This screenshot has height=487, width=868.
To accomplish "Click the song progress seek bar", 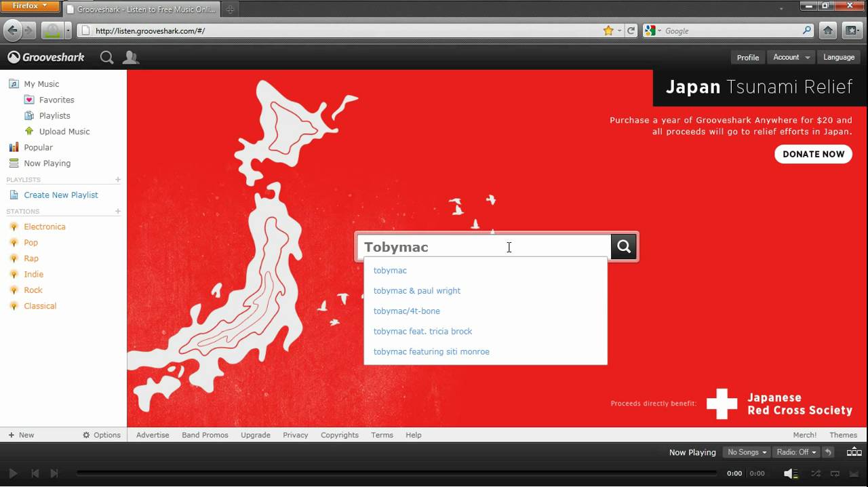I will click(397, 473).
